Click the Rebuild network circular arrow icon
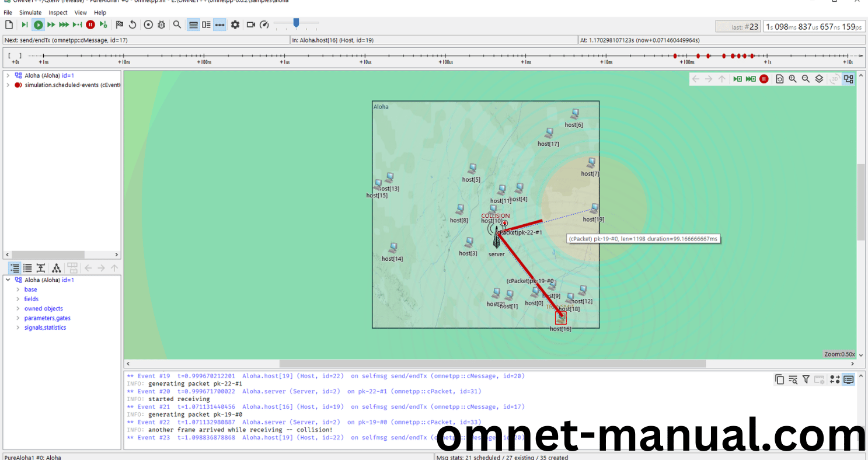The width and height of the screenshot is (868, 460). [133, 25]
